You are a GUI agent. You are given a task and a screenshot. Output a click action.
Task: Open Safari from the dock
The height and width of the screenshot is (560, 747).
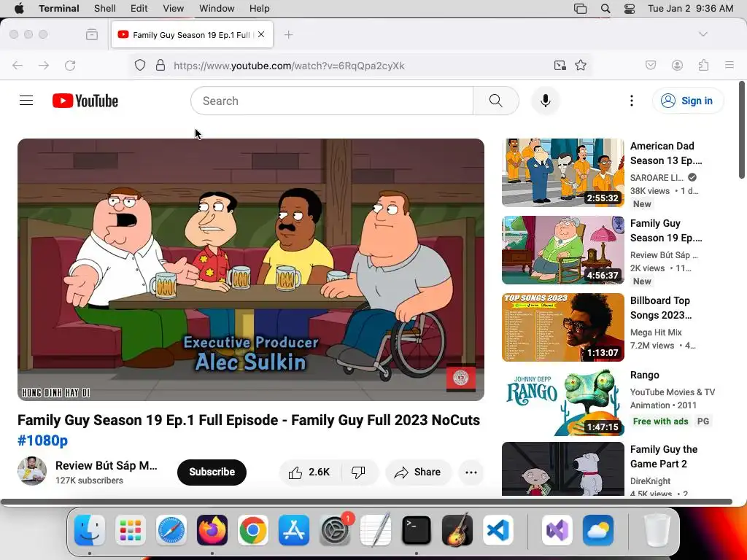tap(171, 530)
